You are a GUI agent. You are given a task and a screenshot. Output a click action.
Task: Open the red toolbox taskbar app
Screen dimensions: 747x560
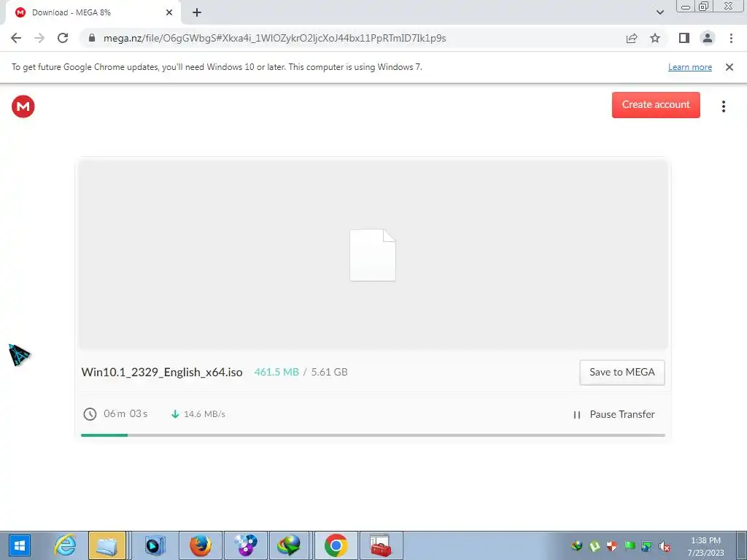tap(381, 545)
